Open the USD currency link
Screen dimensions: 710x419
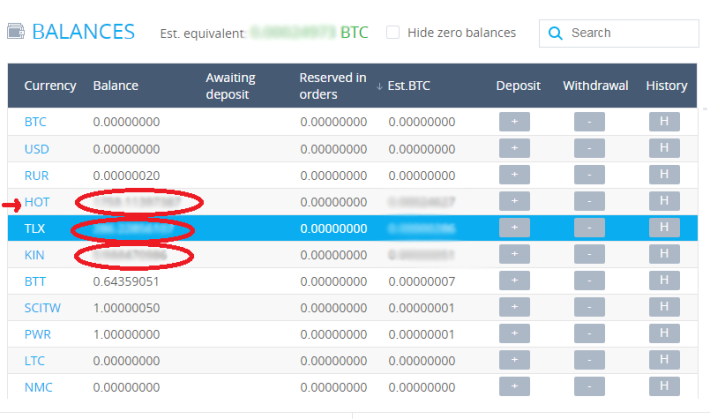[x=37, y=149]
